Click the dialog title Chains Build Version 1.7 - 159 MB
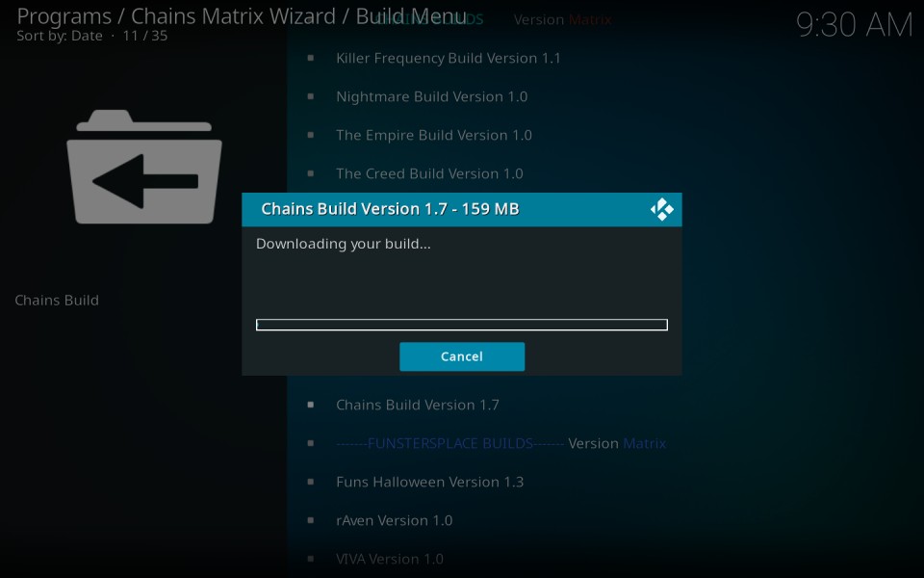The image size is (924, 578). (390, 209)
